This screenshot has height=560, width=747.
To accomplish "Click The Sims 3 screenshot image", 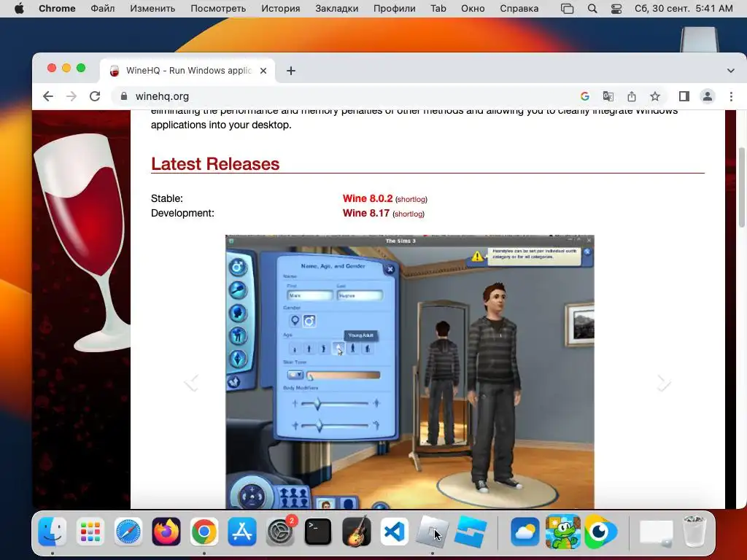I will coord(410,372).
